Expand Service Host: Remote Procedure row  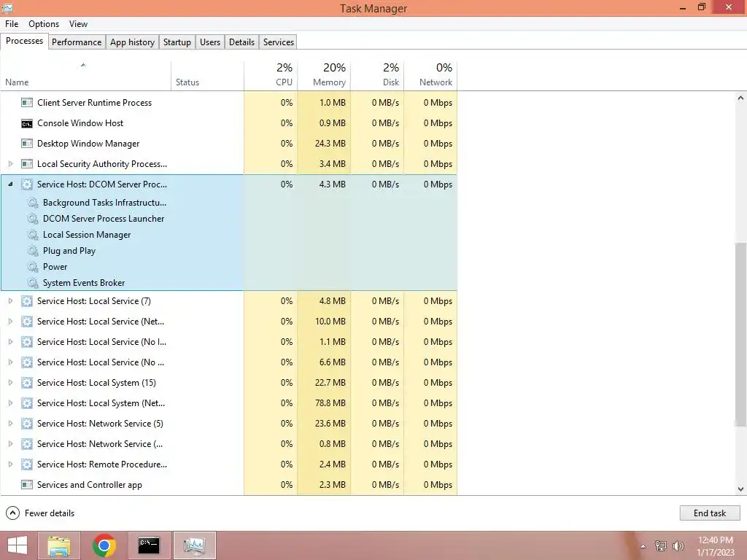pos(10,464)
